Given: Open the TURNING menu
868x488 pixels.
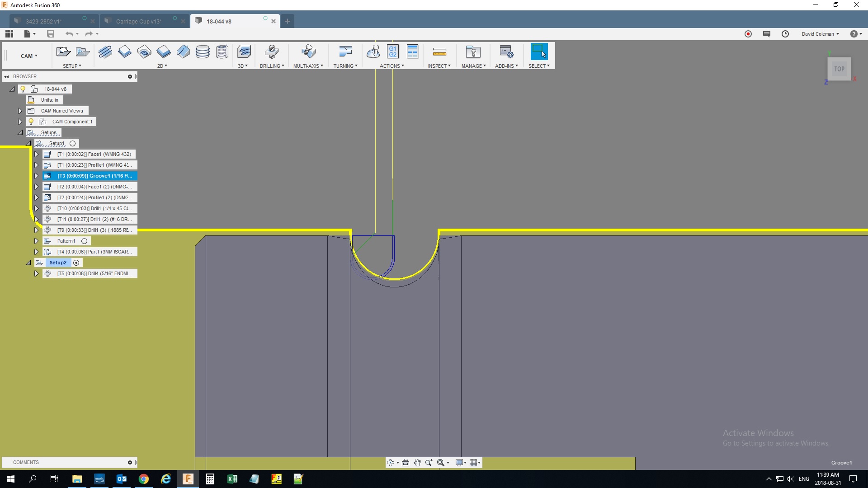Looking at the screenshot, I should [345, 66].
